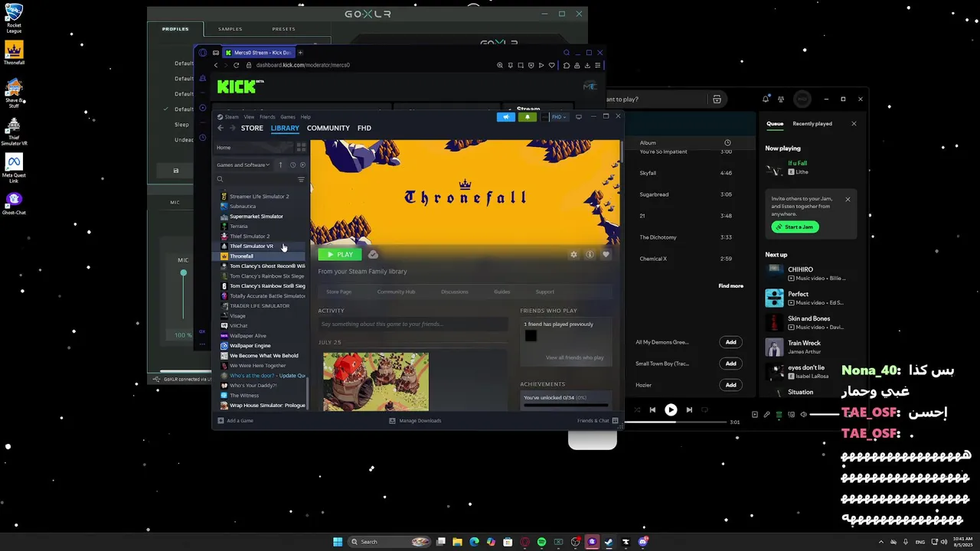Viewport: 980px width, 551px height.
Task: Open the Thronefall activity screenshot thumbnail
Action: (x=376, y=381)
